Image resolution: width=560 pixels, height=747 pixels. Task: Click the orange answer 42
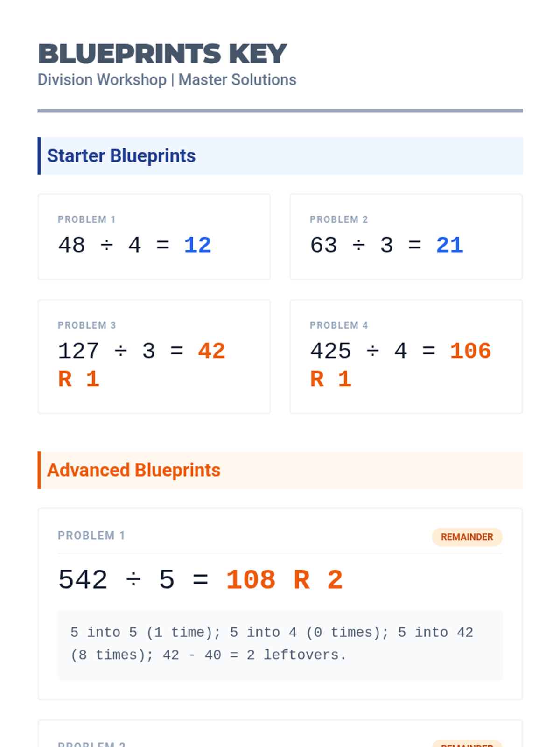[x=211, y=351]
